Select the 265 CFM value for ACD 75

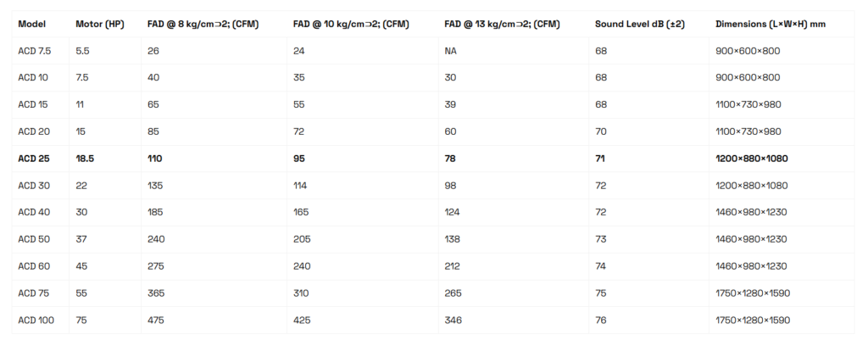coord(453,293)
